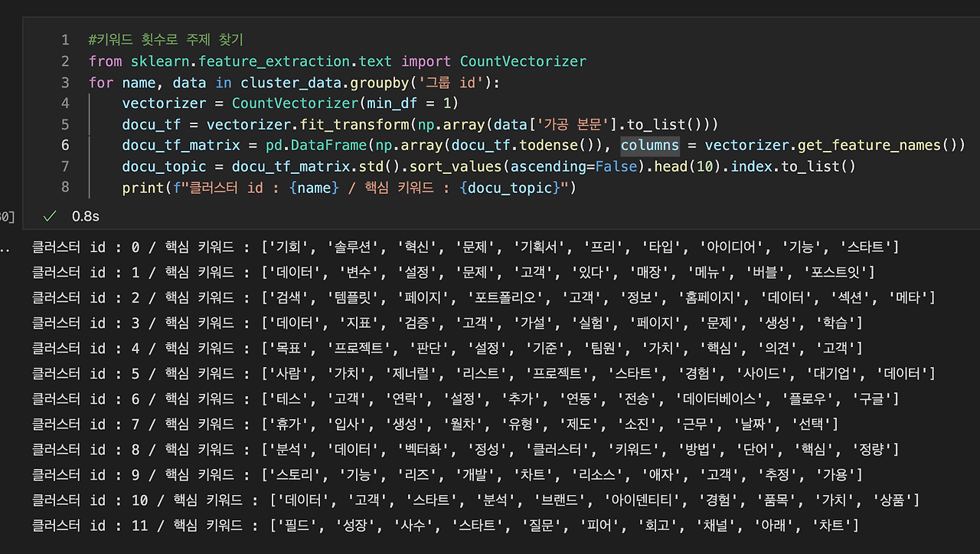This screenshot has width=980, height=554.
Task: Click the highlighted 'columns' keyword
Action: click(x=650, y=145)
